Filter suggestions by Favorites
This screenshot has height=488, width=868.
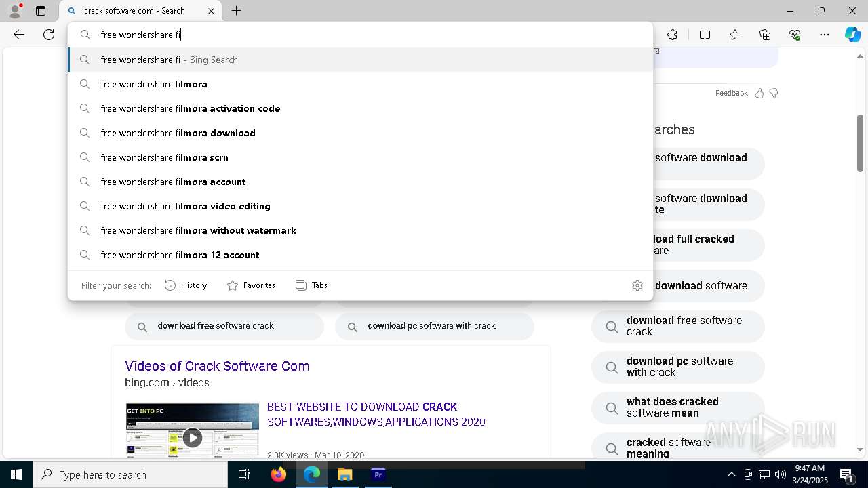tap(251, 285)
